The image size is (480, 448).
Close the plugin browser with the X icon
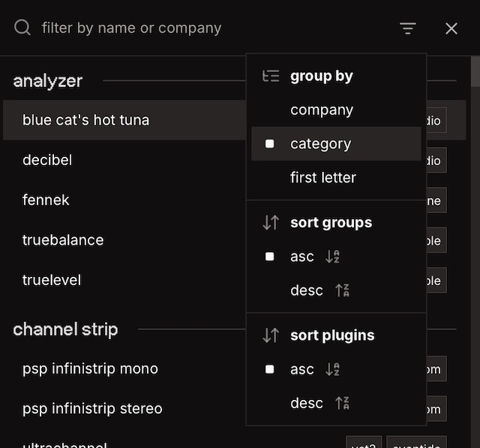pos(451,29)
